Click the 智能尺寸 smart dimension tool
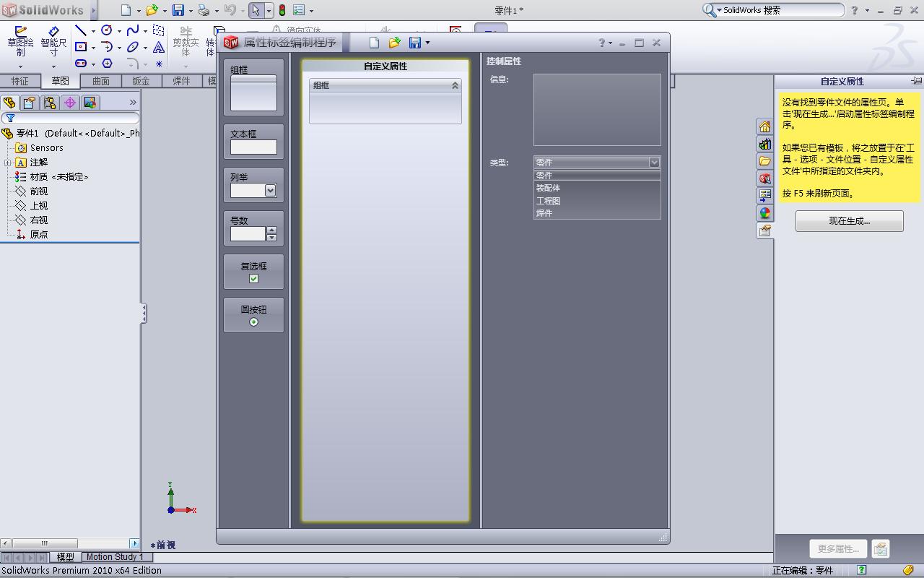The width and height of the screenshot is (924, 578). coord(53,41)
